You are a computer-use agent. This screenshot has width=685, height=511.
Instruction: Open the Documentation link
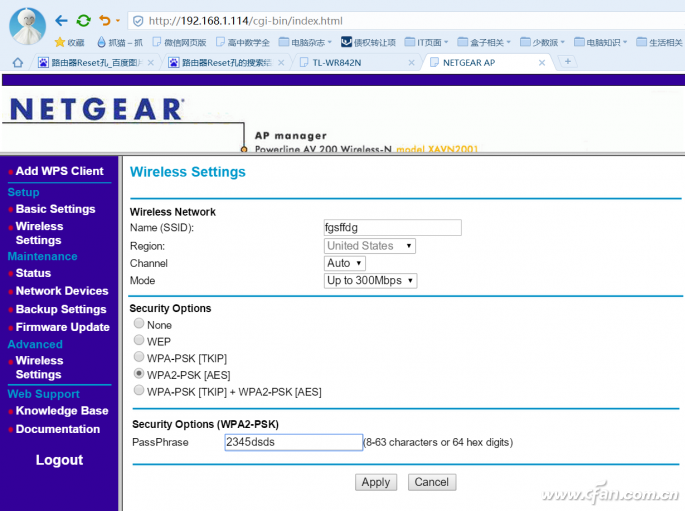[x=58, y=429]
